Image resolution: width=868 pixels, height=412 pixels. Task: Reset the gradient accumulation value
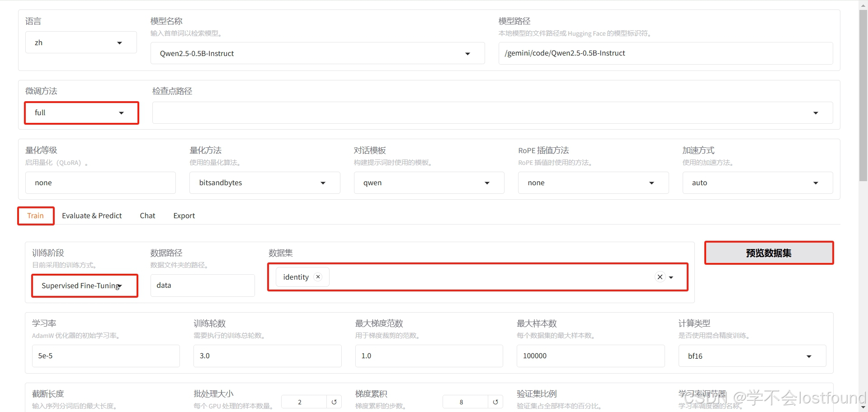(495, 402)
